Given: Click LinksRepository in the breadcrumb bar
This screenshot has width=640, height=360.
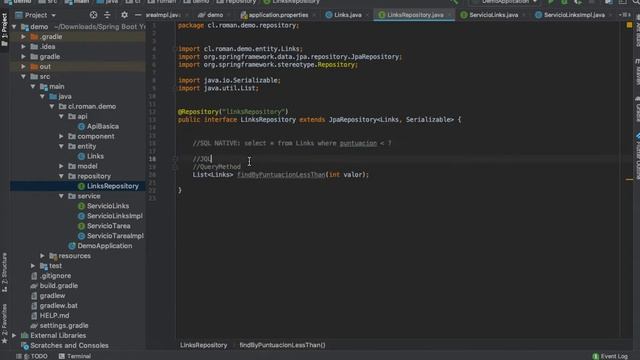Looking at the screenshot, I should (x=204, y=345).
